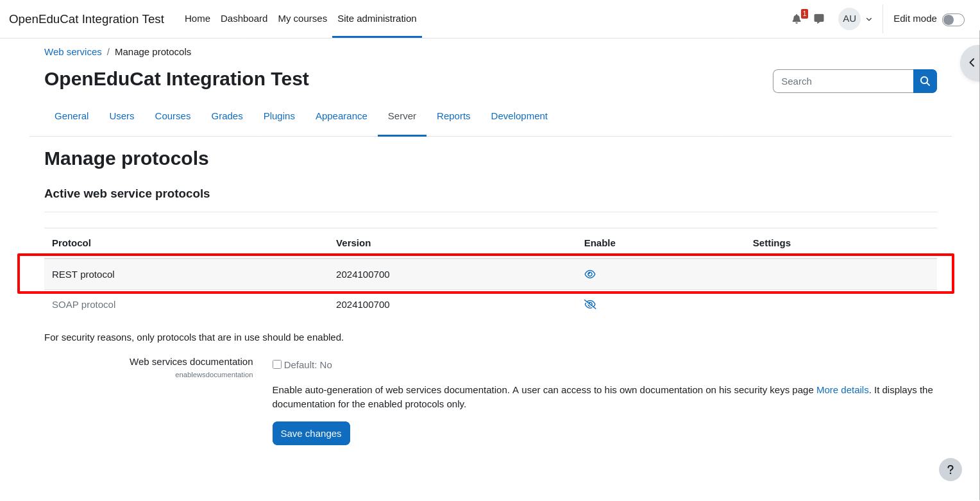Tick the Web services documentation checkbox
Image resolution: width=980 pixels, height=501 pixels.
[x=277, y=364]
